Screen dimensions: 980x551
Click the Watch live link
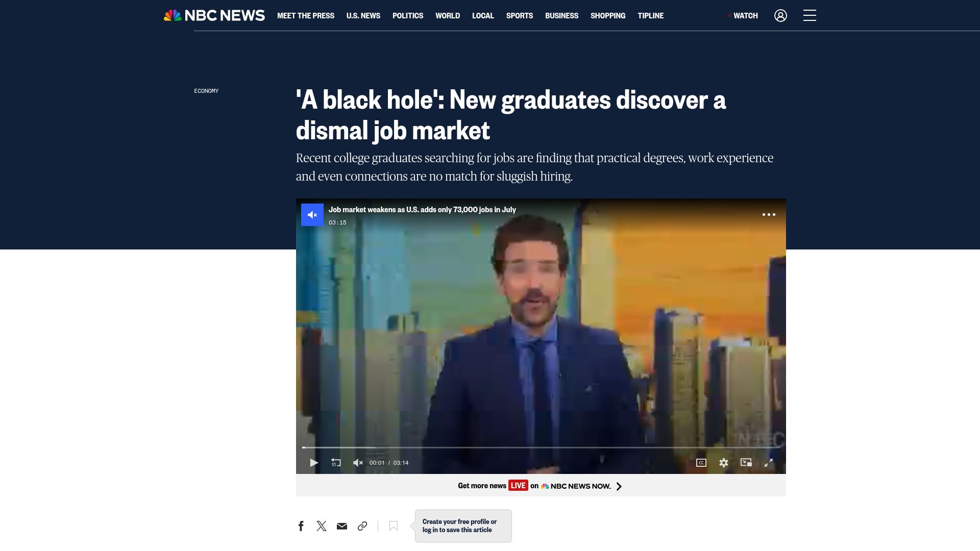click(743, 16)
